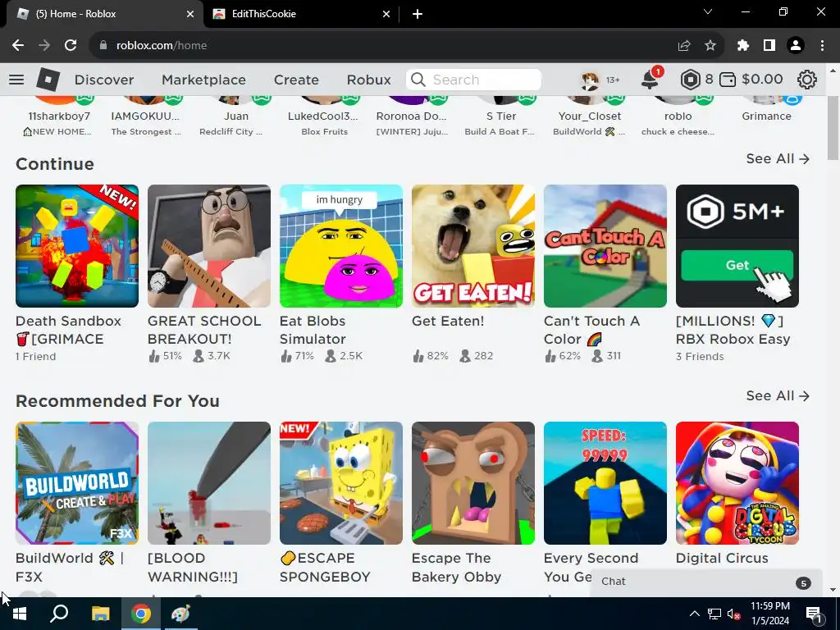This screenshot has width=840, height=630.
Task: Open the Chrome extensions puzzle icon
Action: 742,46
